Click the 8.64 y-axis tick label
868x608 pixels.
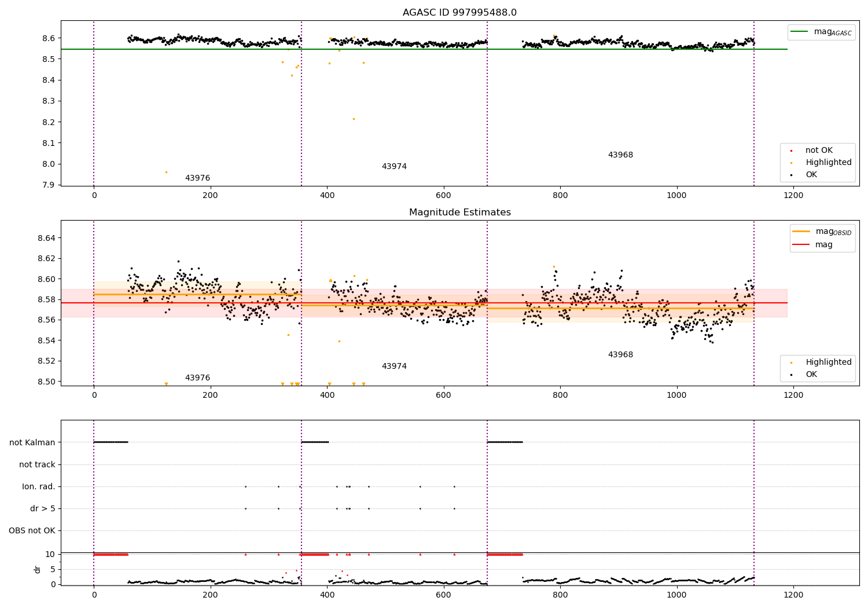pos(46,238)
